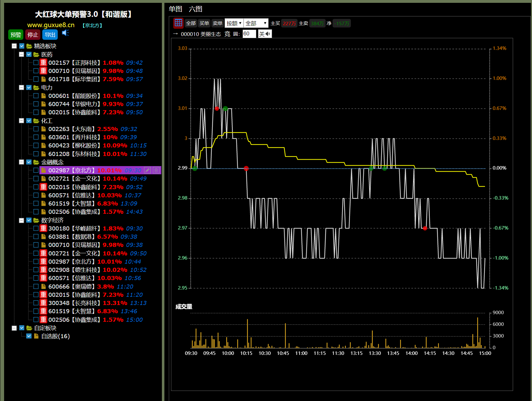The height and width of the screenshot is (401, 532).
Task: Check the box for 000601 韶能股份
Action: [x=36, y=96]
